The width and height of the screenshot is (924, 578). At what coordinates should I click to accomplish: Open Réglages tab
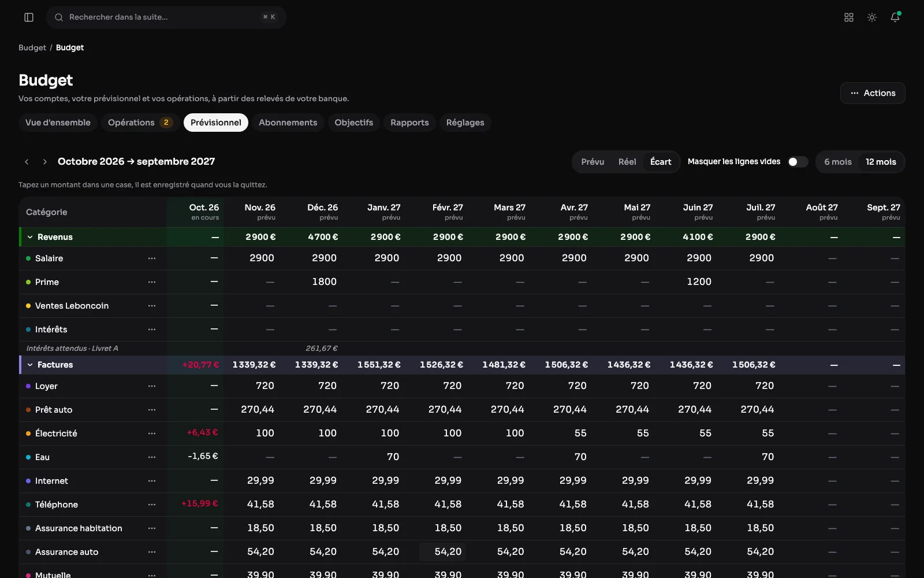(465, 123)
